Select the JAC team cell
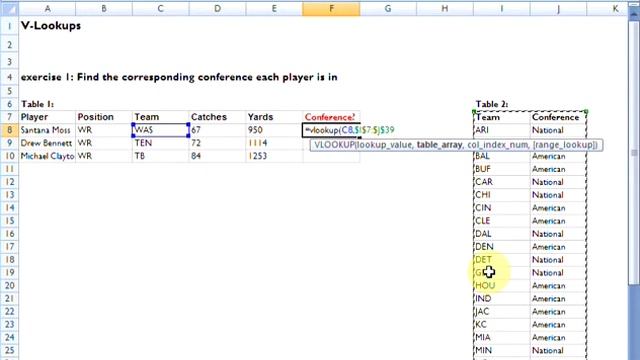 tap(502, 312)
